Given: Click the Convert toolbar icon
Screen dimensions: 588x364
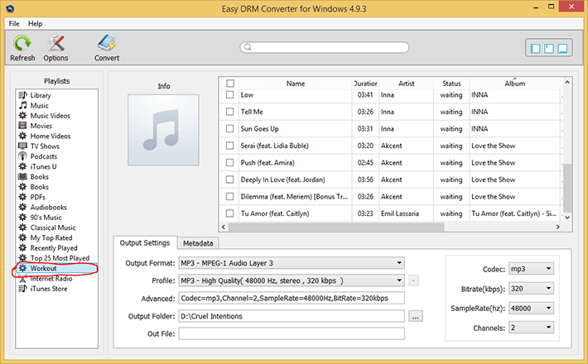Looking at the screenshot, I should click(x=107, y=43).
